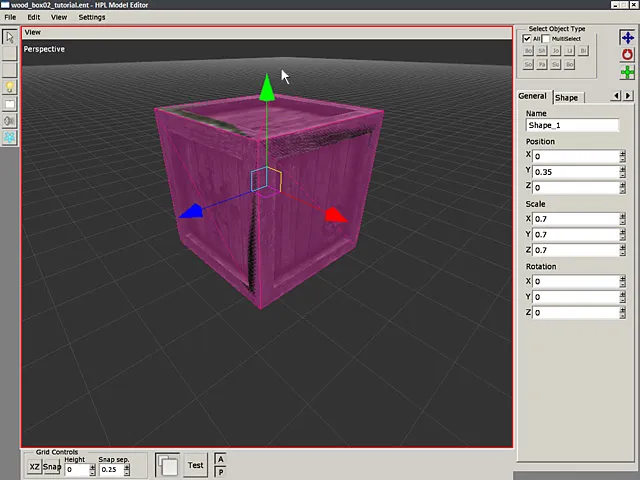The height and width of the screenshot is (480, 640).
Task: Activate the red rotate tool
Action: click(x=627, y=55)
